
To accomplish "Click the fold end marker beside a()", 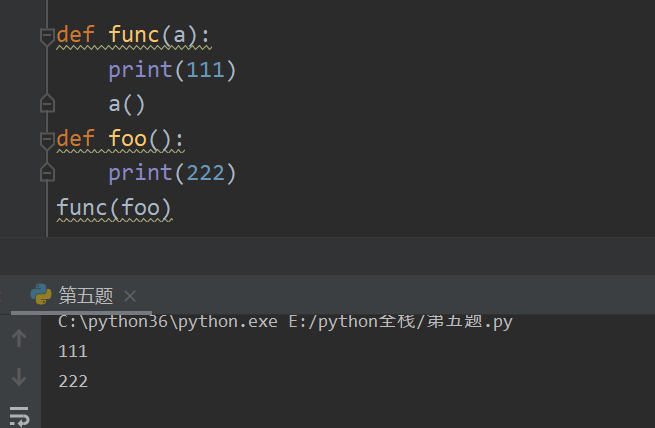I will [46, 103].
